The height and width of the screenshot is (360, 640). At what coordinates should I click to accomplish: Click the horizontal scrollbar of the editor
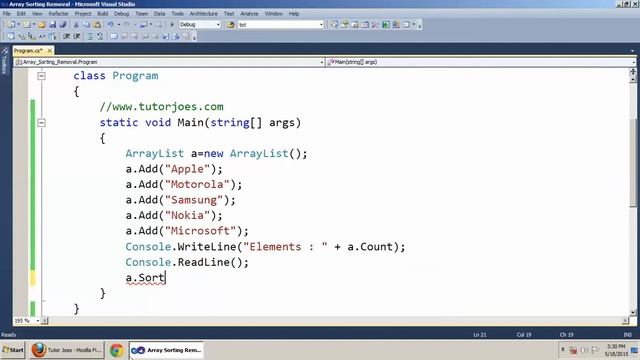(x=335, y=321)
